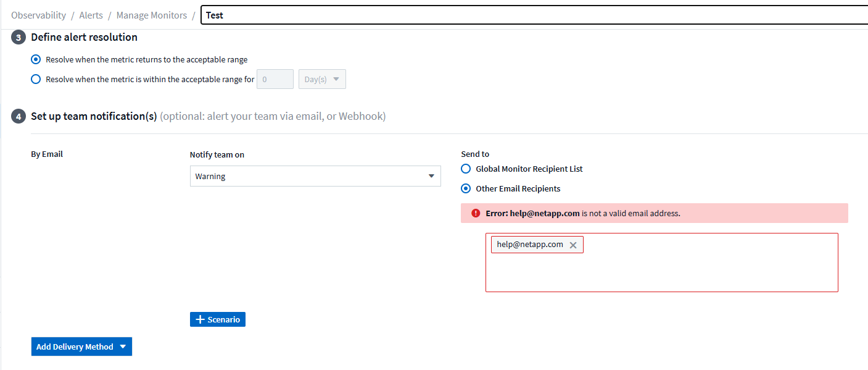
Task: Open the Day(s) time unit dropdown
Action: point(322,80)
